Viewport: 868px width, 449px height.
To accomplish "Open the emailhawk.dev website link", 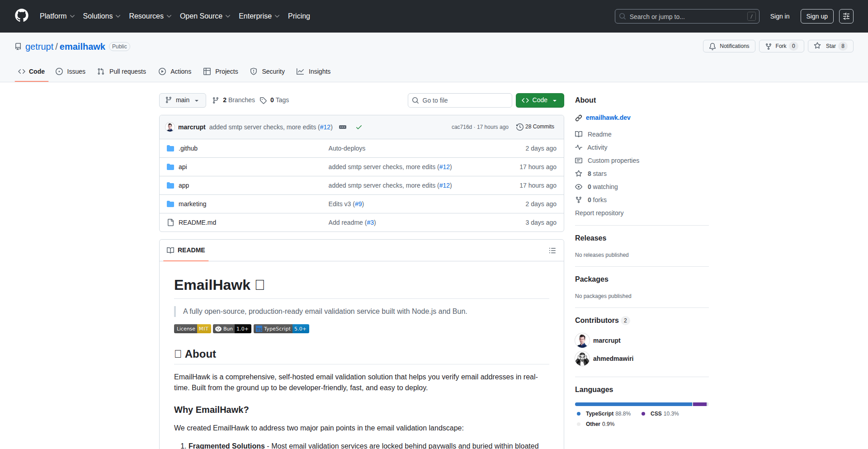I will 608,118.
